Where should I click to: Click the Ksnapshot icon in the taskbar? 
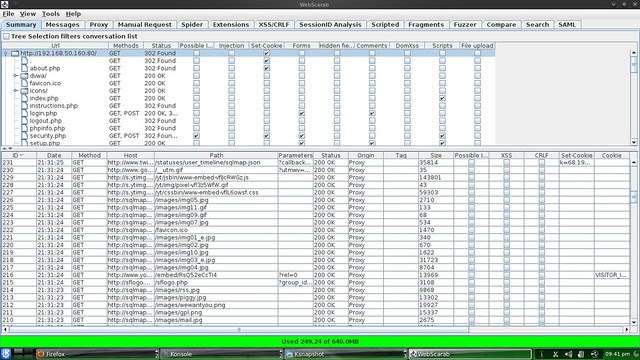pos(289,354)
